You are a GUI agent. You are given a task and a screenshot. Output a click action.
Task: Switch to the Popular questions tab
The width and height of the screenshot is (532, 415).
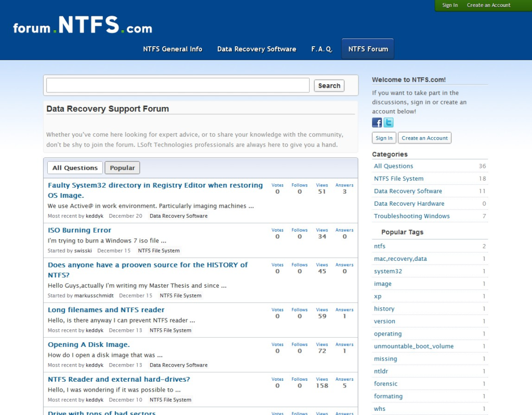coord(122,168)
